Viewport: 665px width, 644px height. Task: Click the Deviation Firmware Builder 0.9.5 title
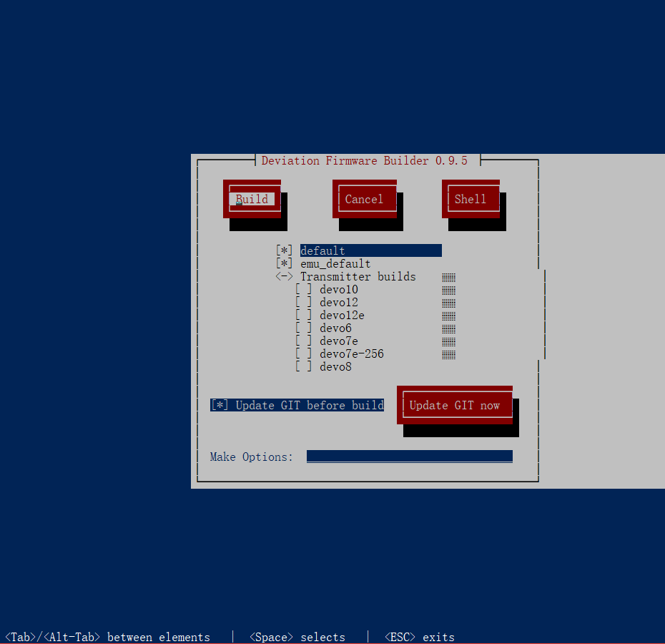point(364,160)
